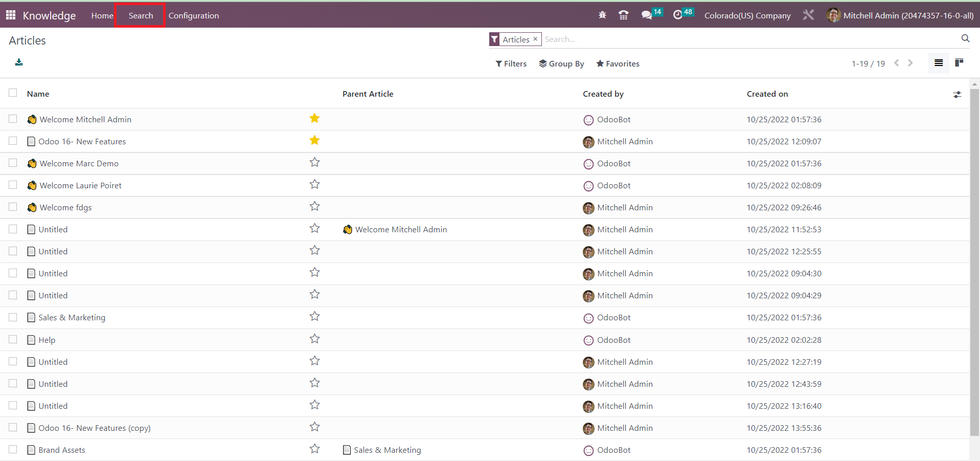Sort by the Created by column header
The height and width of the screenshot is (461, 980).
pyautogui.click(x=603, y=94)
